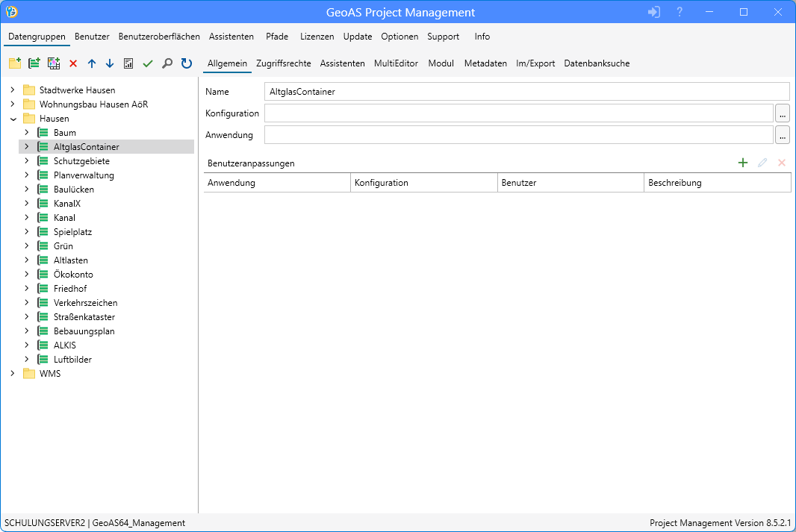Expand the Stadtwerke Hausen folder

[13, 90]
